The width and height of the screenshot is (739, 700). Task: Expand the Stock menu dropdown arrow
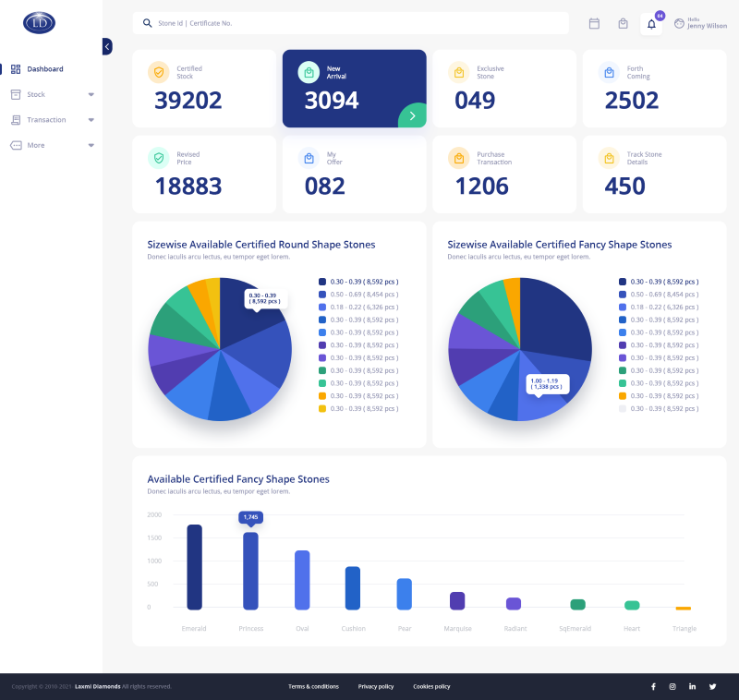91,94
